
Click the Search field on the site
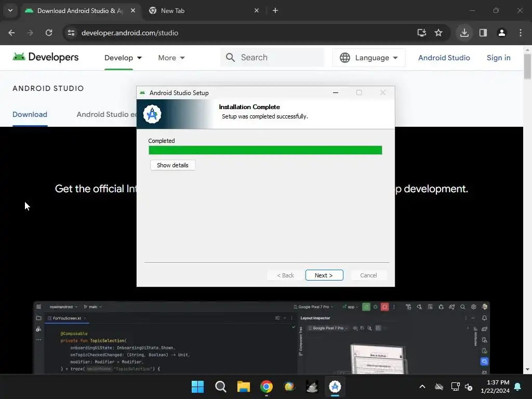[x=273, y=57]
